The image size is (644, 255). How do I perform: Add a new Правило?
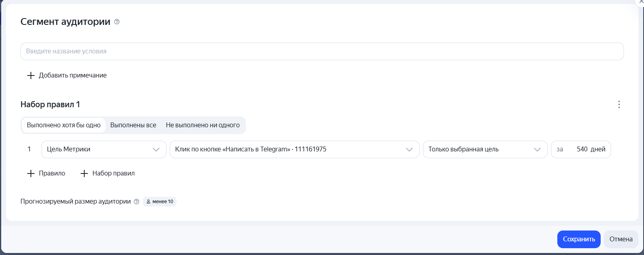46,173
